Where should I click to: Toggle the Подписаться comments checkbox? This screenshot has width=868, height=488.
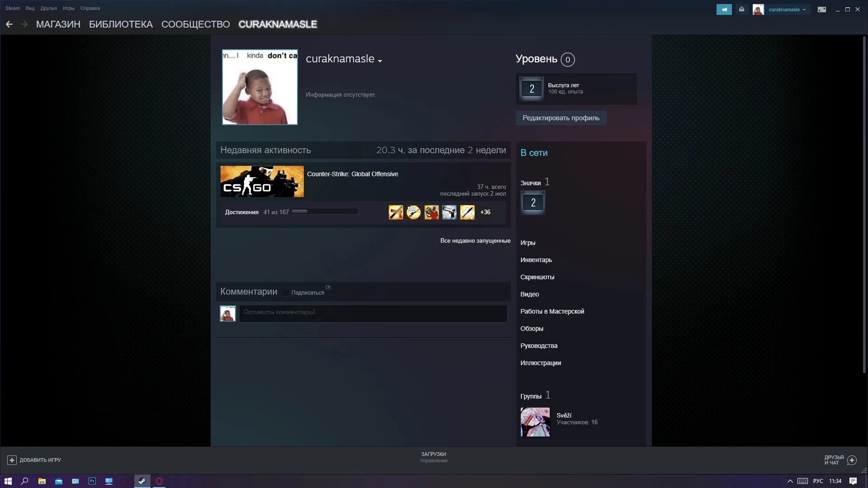pyautogui.click(x=286, y=293)
